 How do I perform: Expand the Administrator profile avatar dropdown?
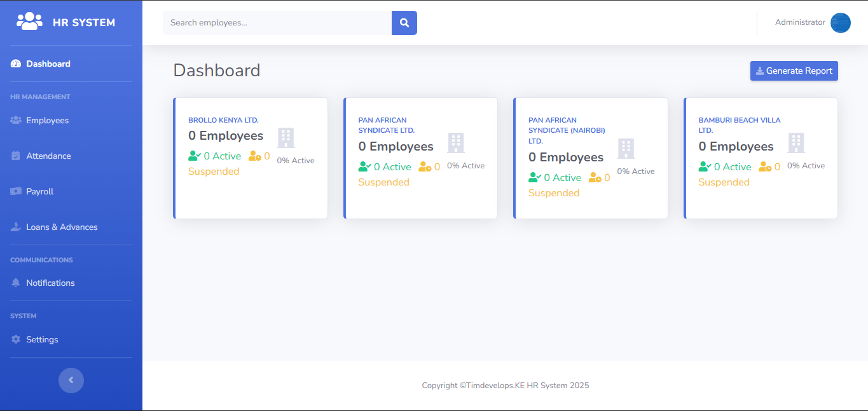click(840, 22)
